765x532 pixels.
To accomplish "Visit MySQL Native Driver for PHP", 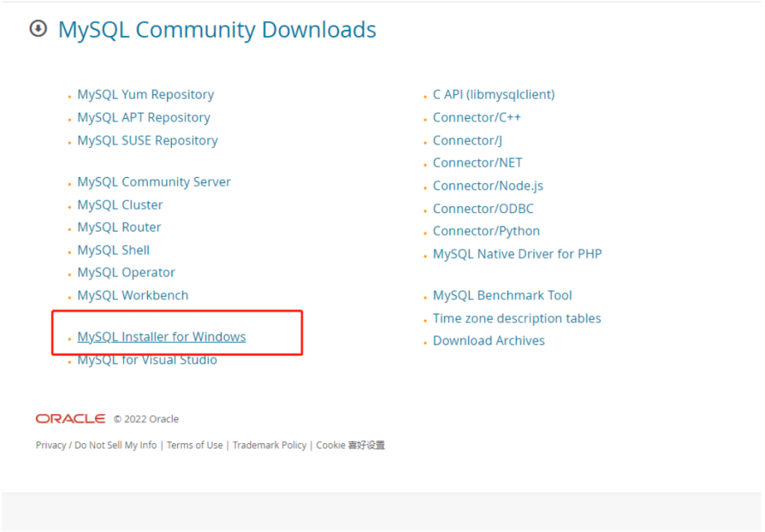I will point(518,254).
